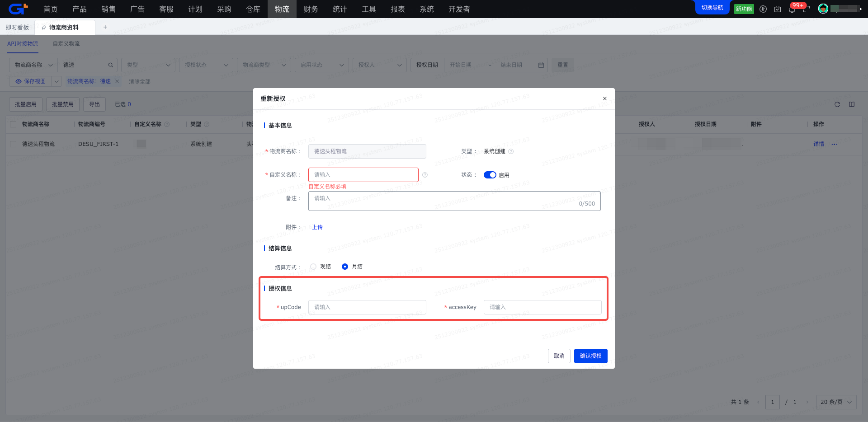
Task: Click the info icon next to 系统创建
Action: click(511, 151)
